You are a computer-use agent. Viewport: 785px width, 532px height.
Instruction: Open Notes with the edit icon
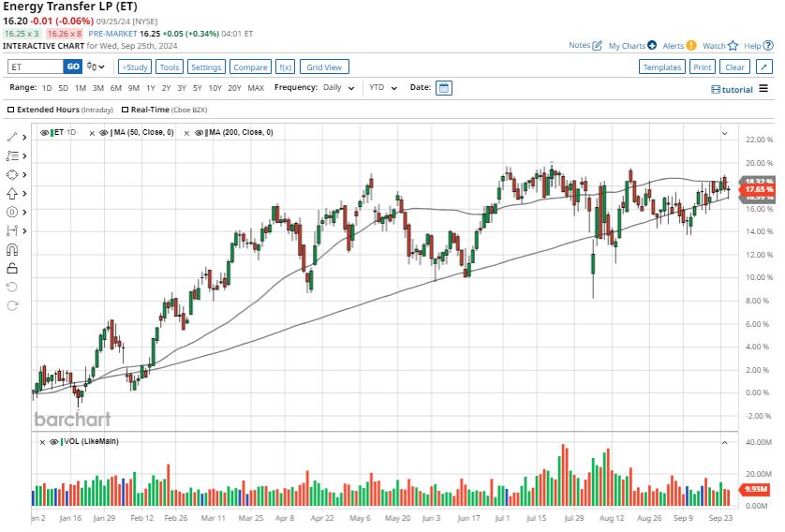[585, 46]
